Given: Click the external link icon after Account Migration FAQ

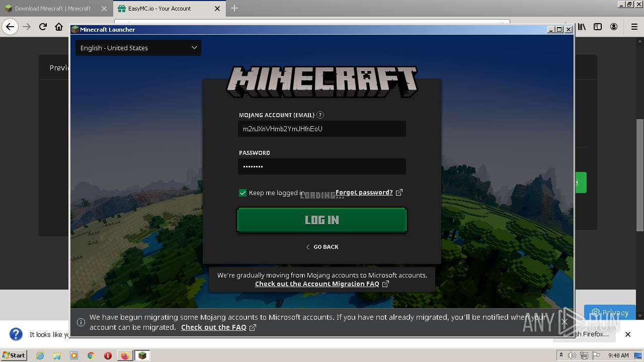Looking at the screenshot, I should point(385,284).
